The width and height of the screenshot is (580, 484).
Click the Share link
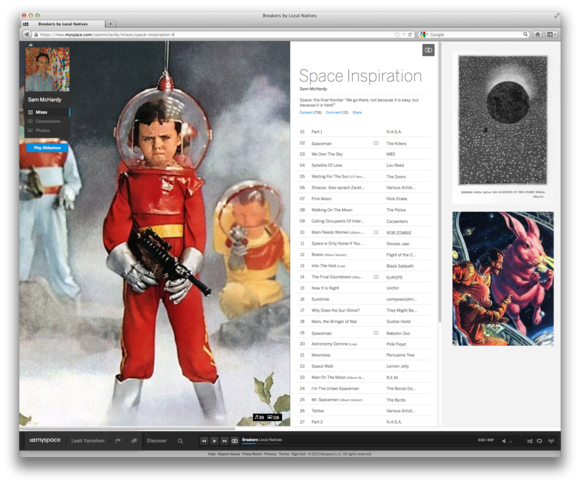click(357, 112)
